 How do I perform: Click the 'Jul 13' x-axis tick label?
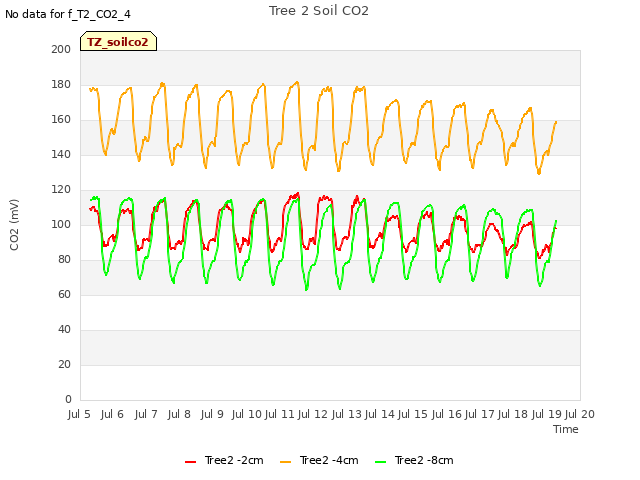(347, 414)
